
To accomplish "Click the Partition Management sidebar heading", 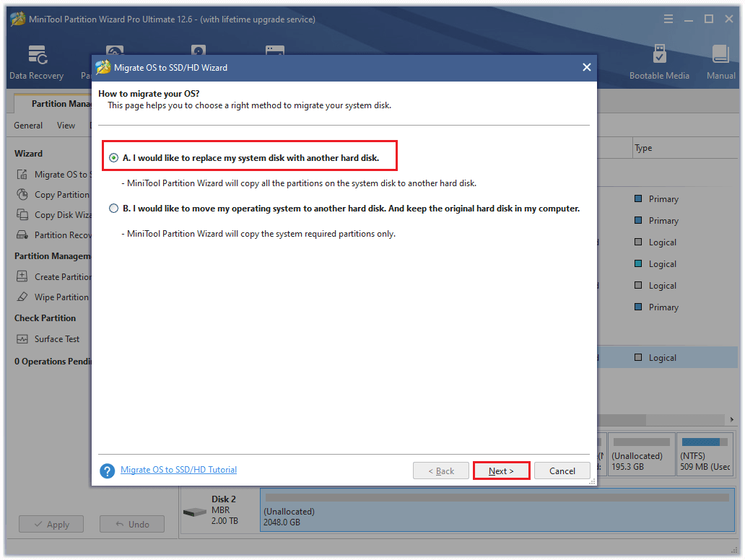I will pyautogui.click(x=53, y=256).
